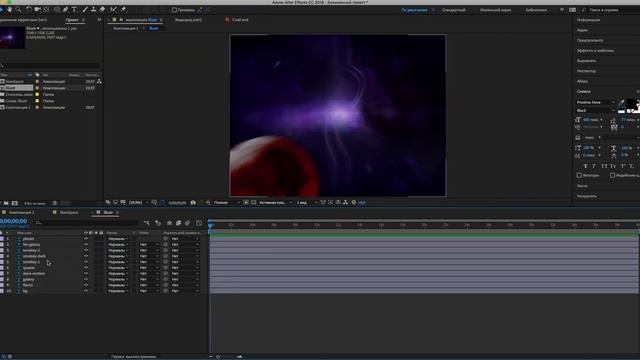Delete selected project item with trash
640x360 pixels.
click(x=55, y=203)
